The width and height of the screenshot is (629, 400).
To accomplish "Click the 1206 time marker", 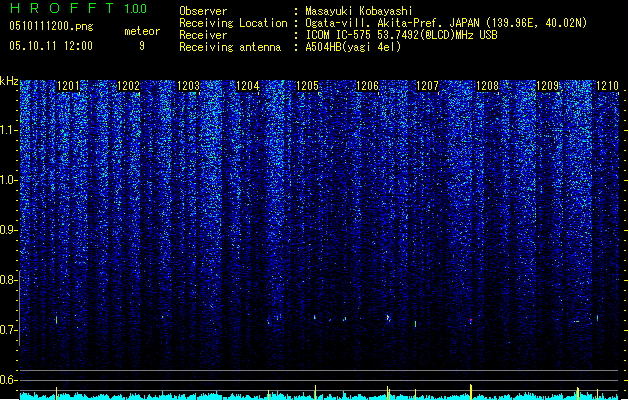I will (367, 86).
